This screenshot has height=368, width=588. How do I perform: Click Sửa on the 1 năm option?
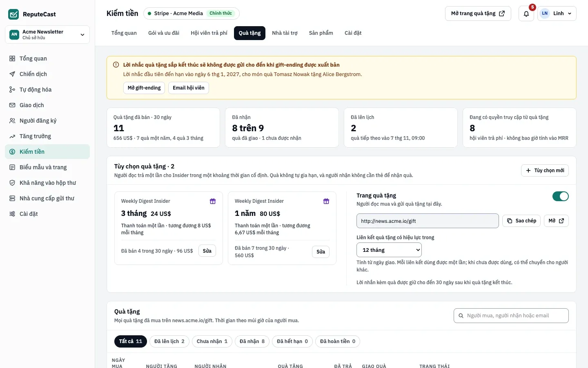point(321,252)
